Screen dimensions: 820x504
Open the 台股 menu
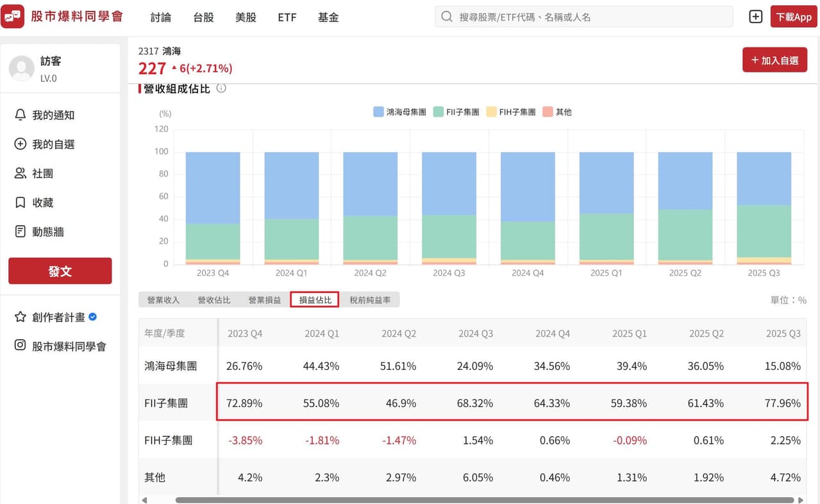[x=203, y=17]
